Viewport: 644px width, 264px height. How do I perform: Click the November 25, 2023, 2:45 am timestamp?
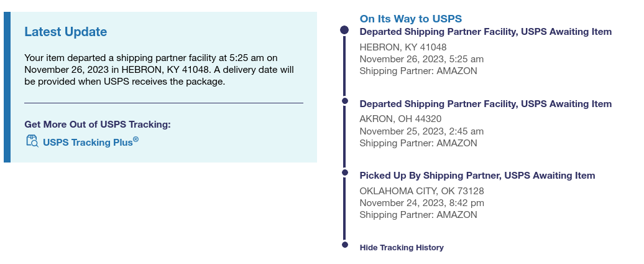[421, 131]
